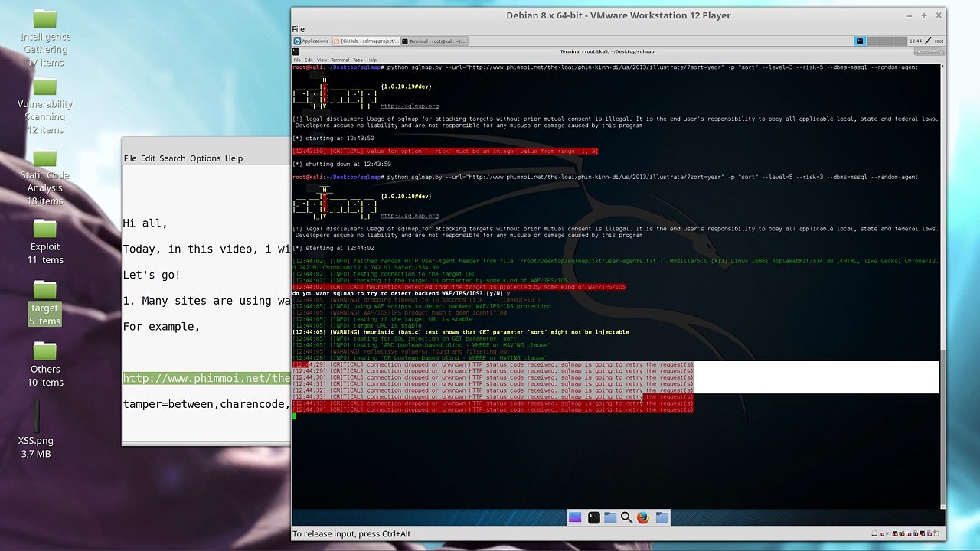Open the Others folder on desktop
980x551 pixels.
coord(45,351)
